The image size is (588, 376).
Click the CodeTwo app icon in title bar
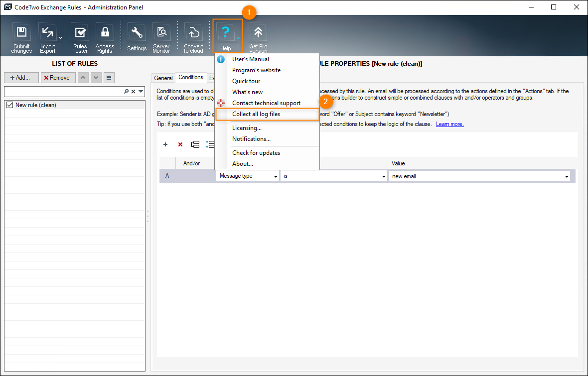pos(7,7)
